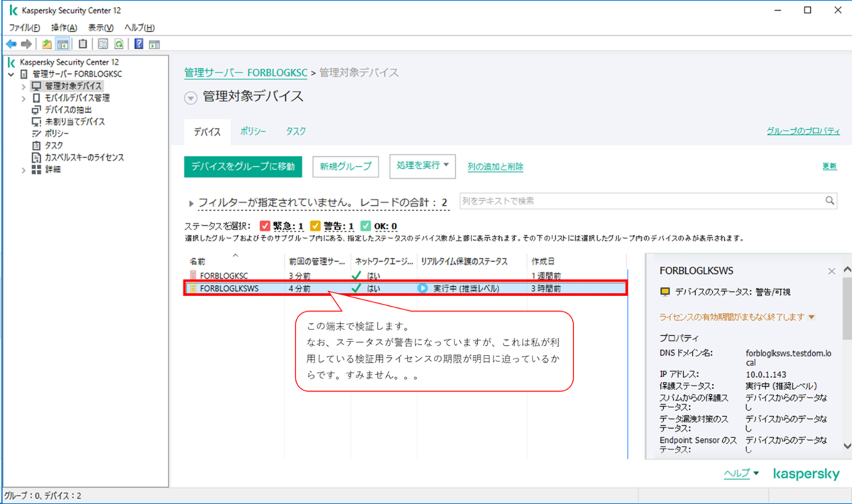
Task: Toggle the Show/Hide Console Tree toolbar icon
Action: point(62,43)
